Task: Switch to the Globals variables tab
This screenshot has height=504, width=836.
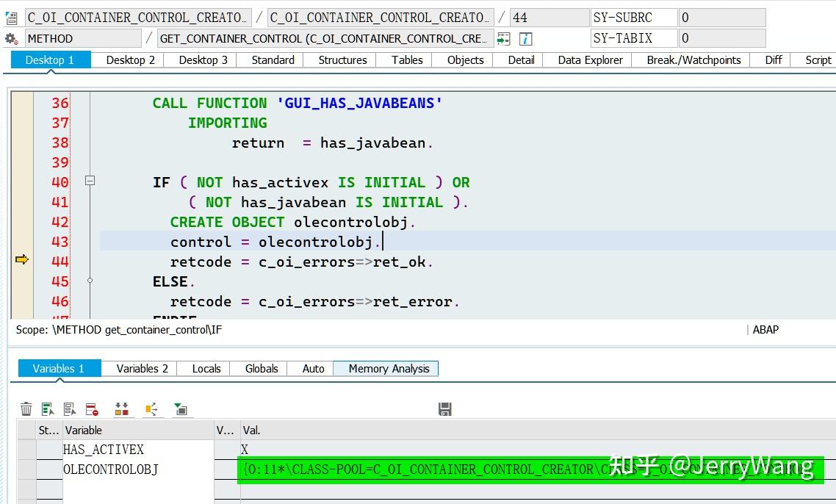Action: [261, 368]
